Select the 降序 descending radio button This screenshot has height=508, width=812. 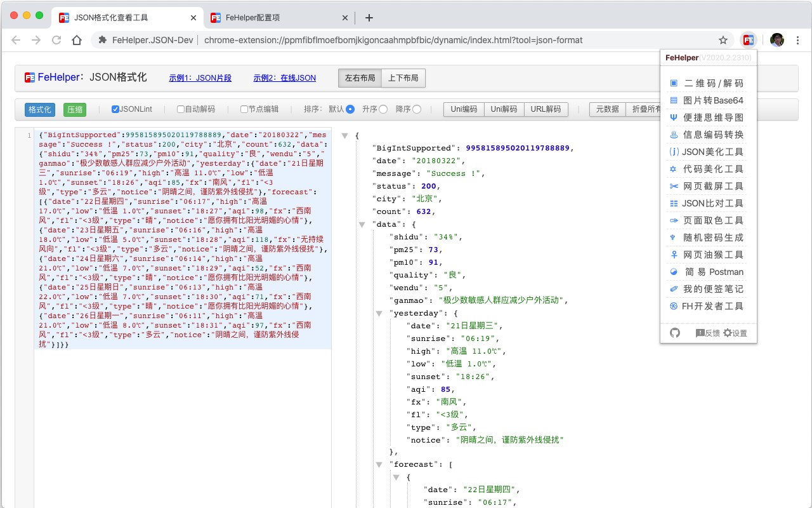(417, 109)
